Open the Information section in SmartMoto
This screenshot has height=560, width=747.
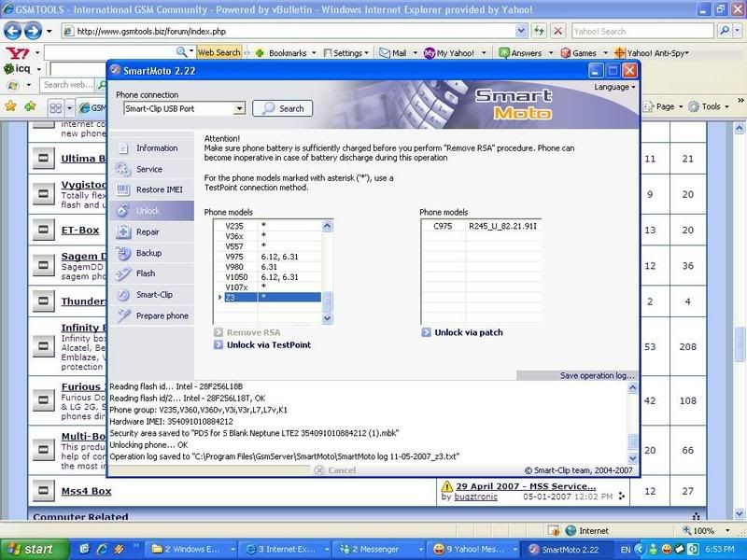[151, 148]
